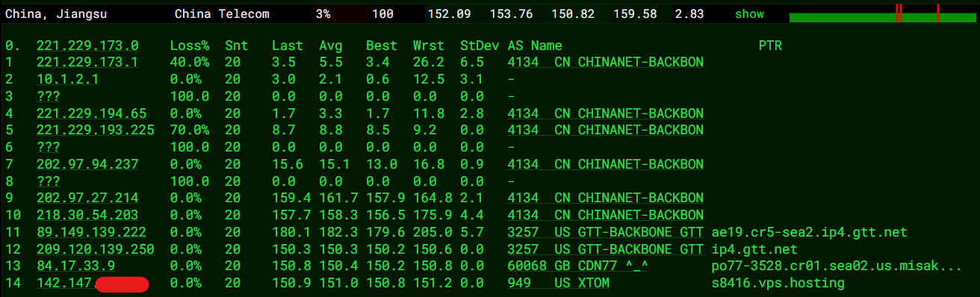Screen dimensions: 980x297
Task: Open the 221.229.194.65 hop link
Action: click(x=92, y=113)
